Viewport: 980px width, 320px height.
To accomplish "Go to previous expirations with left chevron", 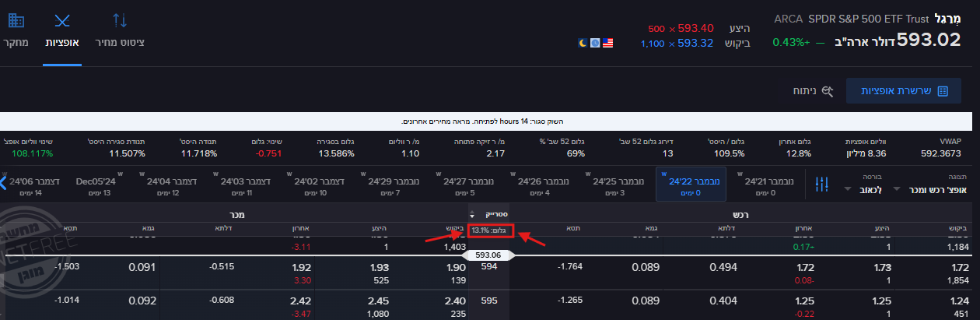I will [x=4, y=185].
